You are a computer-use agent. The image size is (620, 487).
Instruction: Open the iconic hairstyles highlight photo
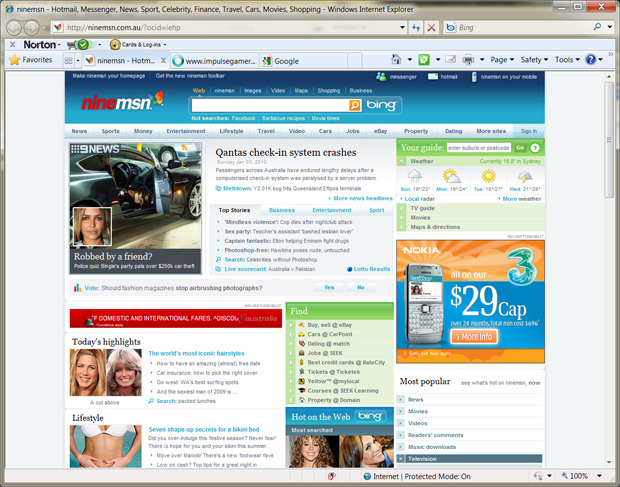click(106, 372)
